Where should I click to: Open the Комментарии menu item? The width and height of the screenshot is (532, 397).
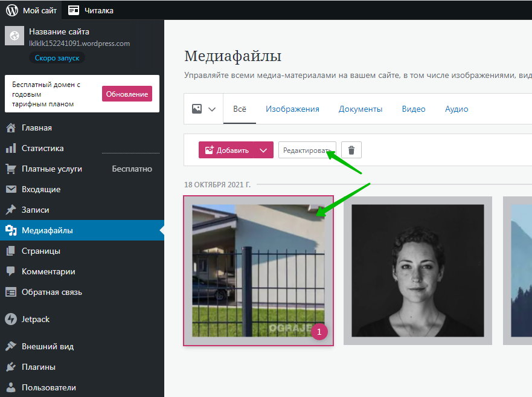click(82, 271)
